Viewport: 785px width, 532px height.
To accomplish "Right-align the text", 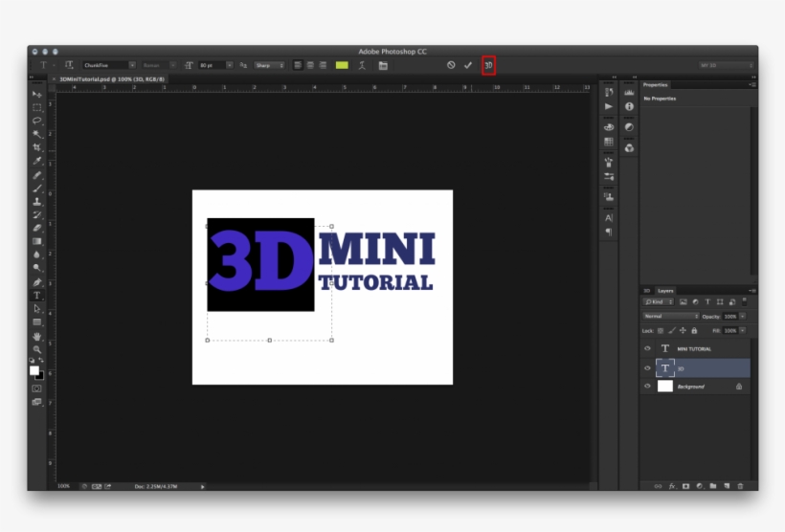I will (323, 66).
